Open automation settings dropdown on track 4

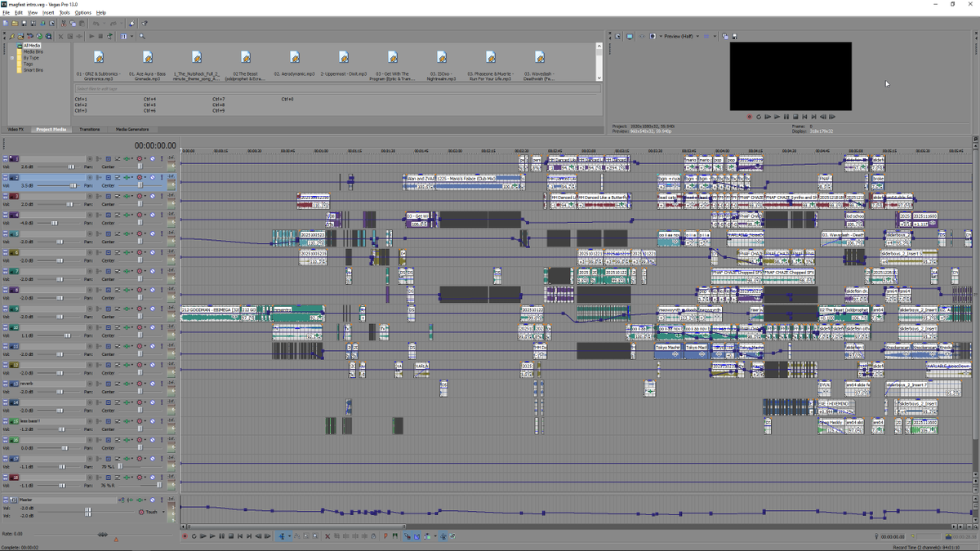(x=145, y=215)
